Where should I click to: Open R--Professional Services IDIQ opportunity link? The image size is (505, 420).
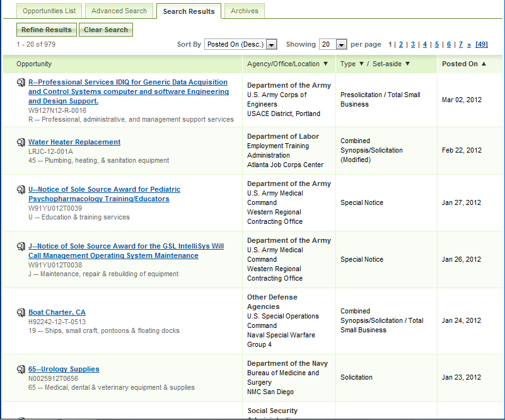128,91
